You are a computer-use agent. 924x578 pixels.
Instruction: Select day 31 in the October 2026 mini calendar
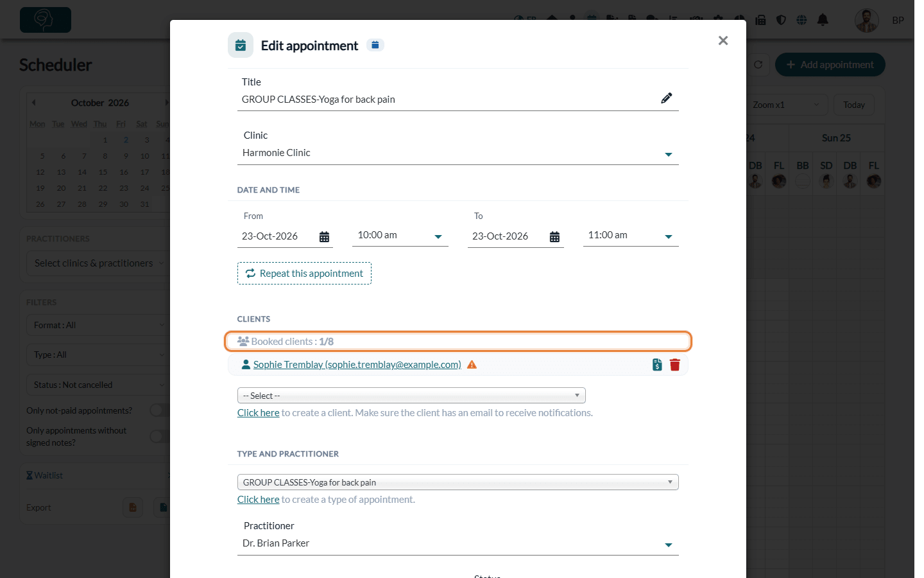[x=144, y=204]
